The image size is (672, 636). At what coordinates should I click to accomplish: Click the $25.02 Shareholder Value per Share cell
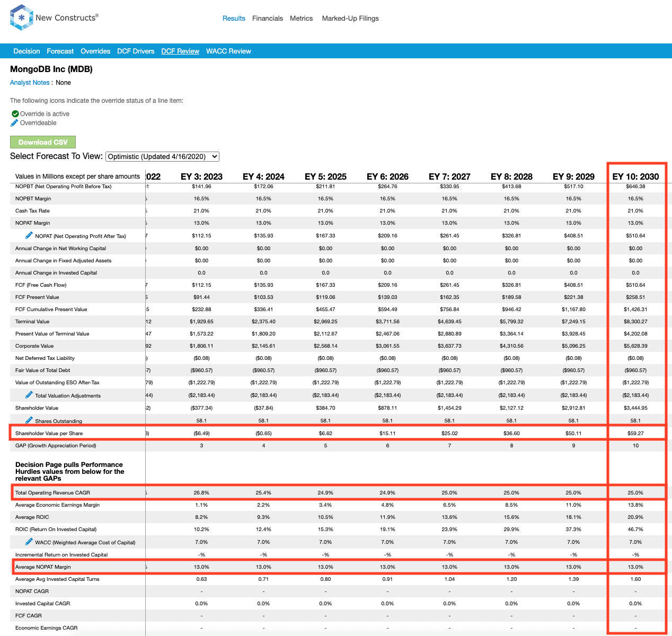449,434
